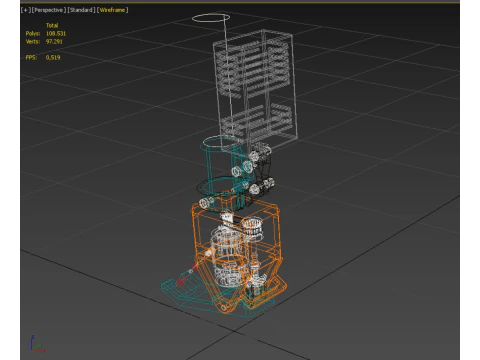Select the white hex nut on teal cylinder
The height and width of the screenshot is (360, 480).
236,171
